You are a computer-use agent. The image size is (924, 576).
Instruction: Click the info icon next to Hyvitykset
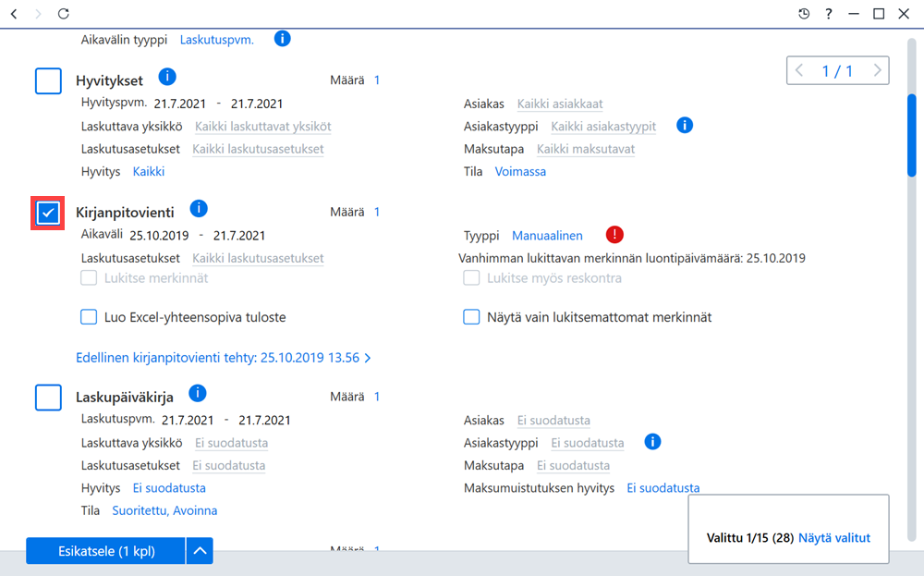167,77
